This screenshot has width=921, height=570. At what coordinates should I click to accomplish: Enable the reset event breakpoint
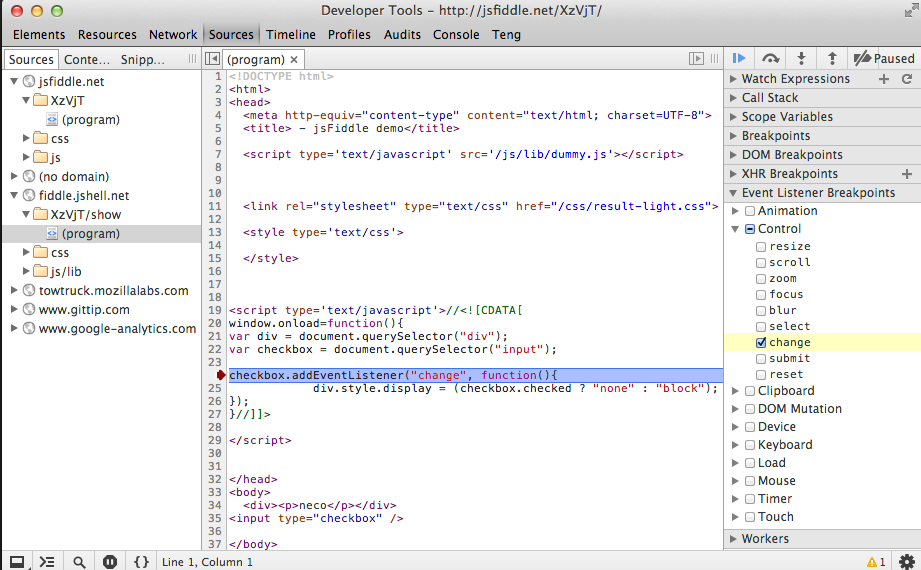pos(761,375)
